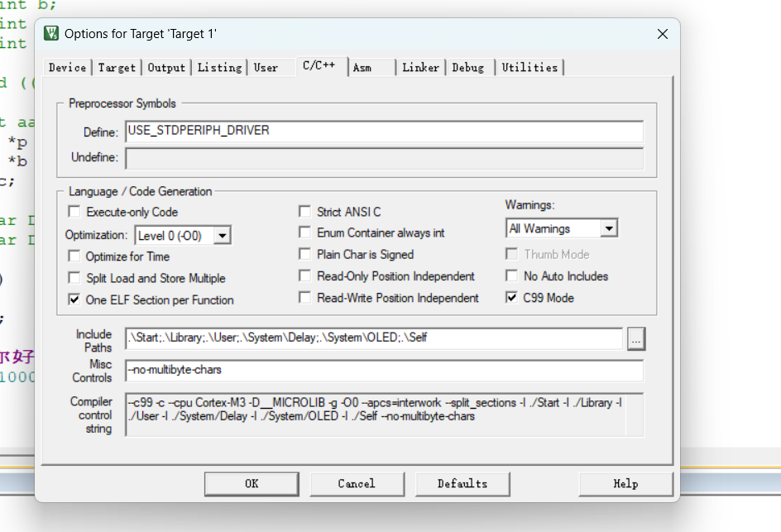The image size is (781, 532).
Task: Check Plain Char is Signed
Action: pos(305,255)
